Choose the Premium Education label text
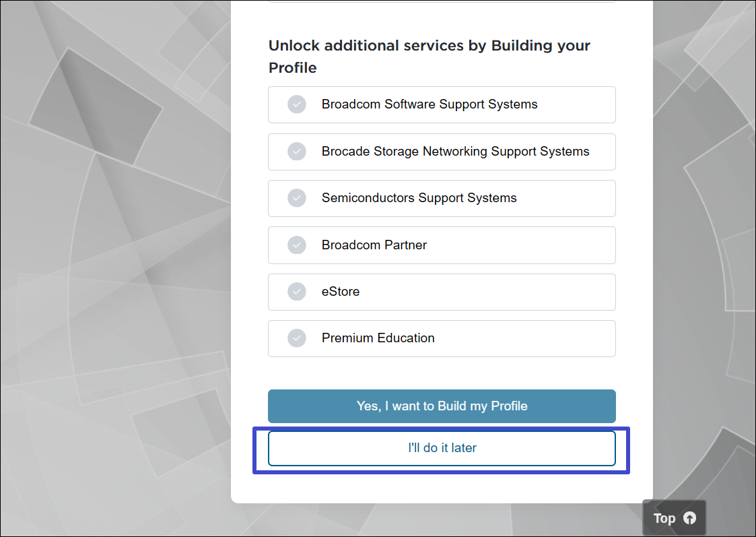 coord(378,338)
